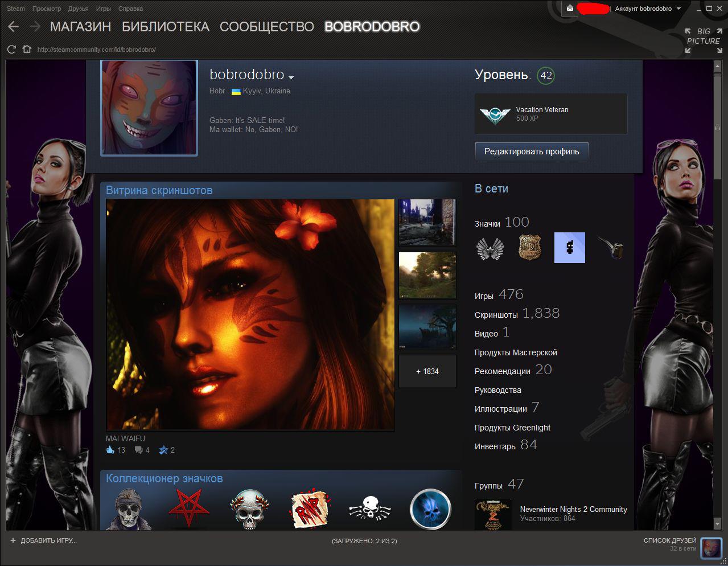728x566 pixels.
Task: Open the blue night screenshot thumbnail
Action: pos(427,328)
